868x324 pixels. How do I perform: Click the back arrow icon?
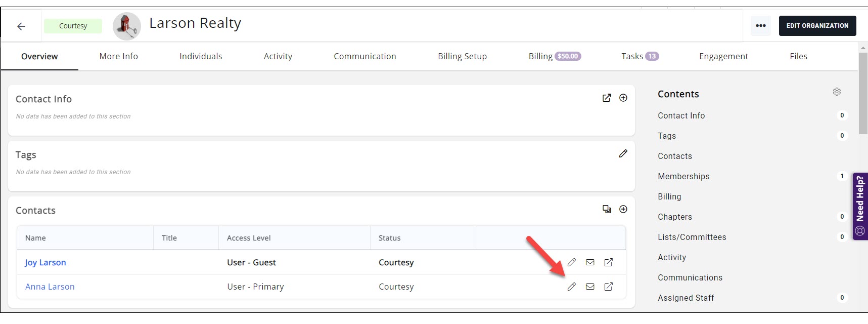point(21,26)
